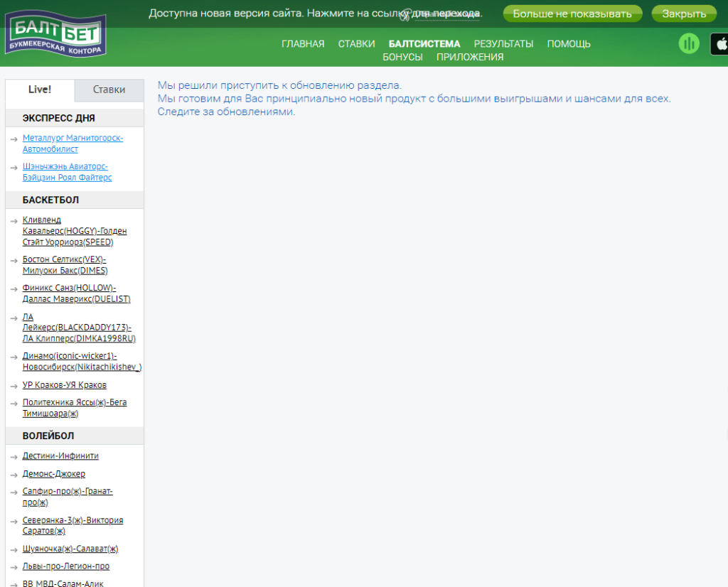Open БАЛТСИСТЕМА menu item
The height and width of the screenshot is (587, 728).
pos(424,44)
